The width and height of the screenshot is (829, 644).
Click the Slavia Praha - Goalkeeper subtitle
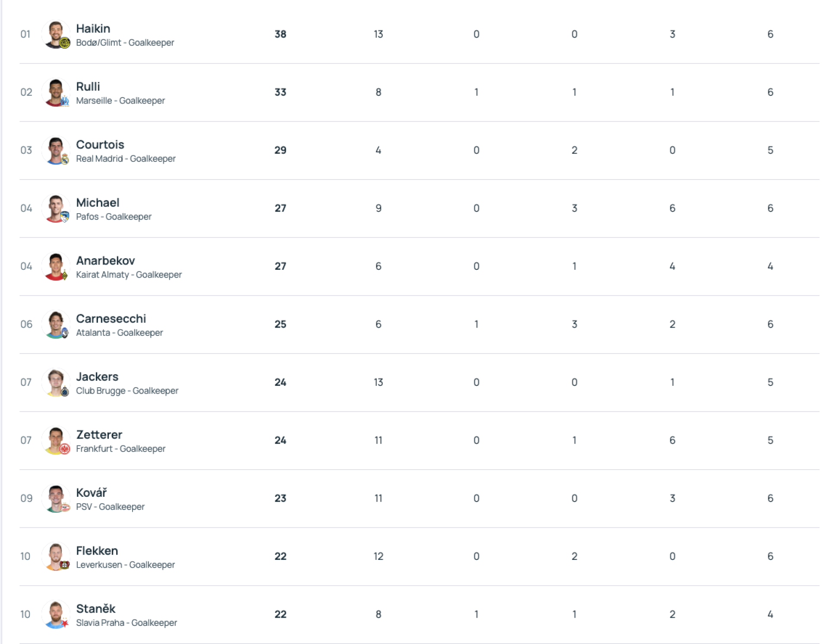(x=126, y=623)
